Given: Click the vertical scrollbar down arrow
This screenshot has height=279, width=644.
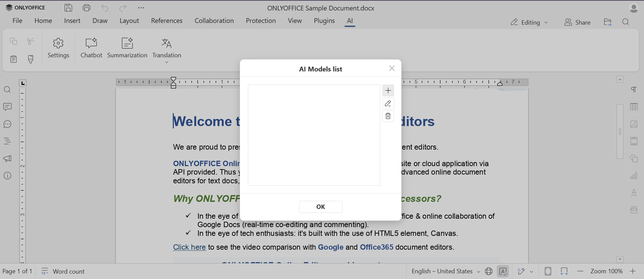Looking at the screenshot, I should (x=620, y=259).
